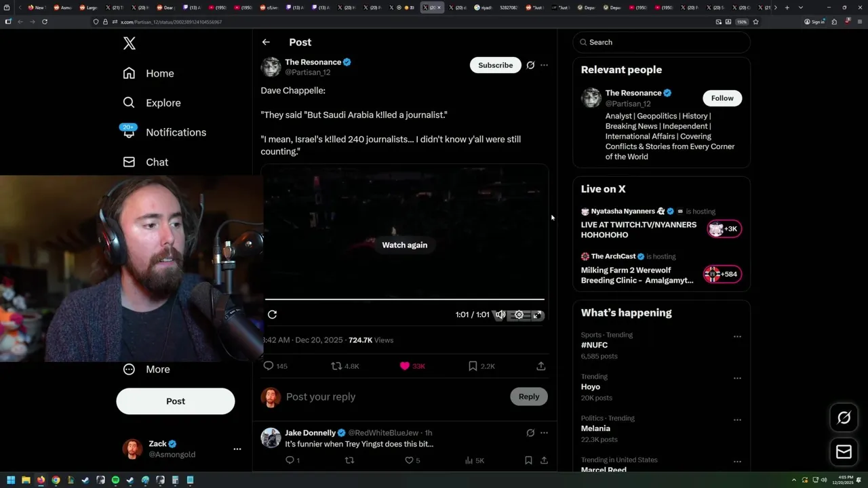Image resolution: width=868 pixels, height=488 pixels.
Task: Open the browser tab list dropdown
Action: [x=801, y=7]
